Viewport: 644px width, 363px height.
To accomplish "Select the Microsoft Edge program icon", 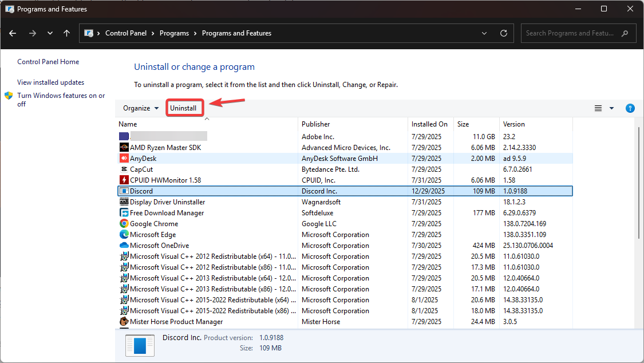I will click(x=124, y=235).
